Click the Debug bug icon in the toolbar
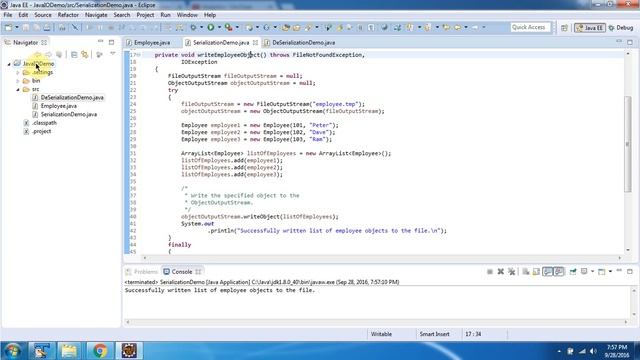640x360 pixels. coord(193,27)
